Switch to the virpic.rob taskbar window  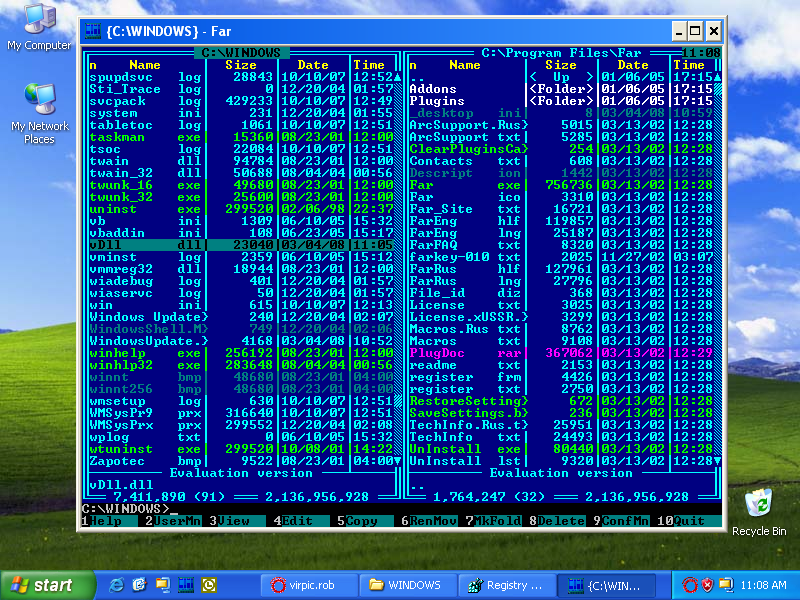(308, 585)
